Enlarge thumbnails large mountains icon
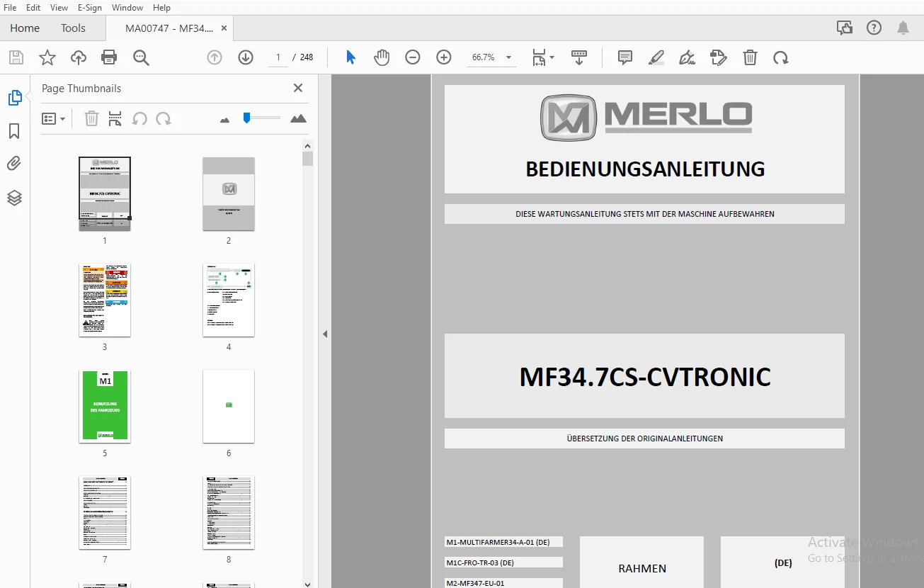 pyautogui.click(x=298, y=118)
